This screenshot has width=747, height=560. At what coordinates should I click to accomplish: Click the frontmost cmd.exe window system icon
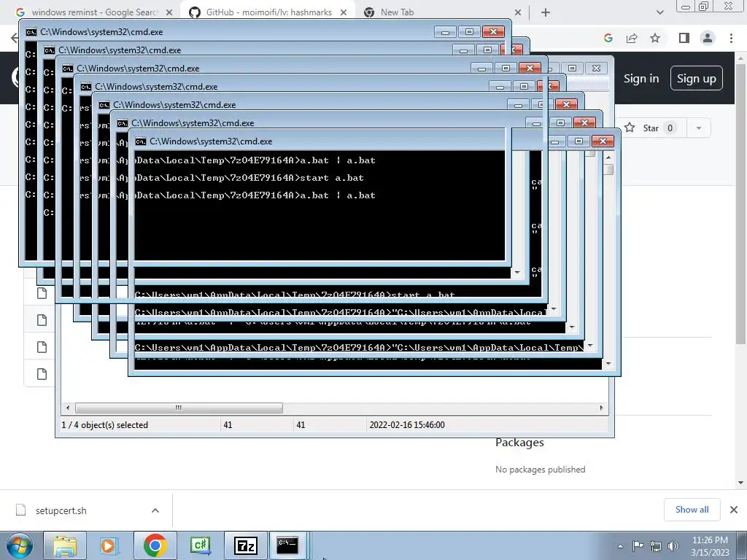pos(140,141)
